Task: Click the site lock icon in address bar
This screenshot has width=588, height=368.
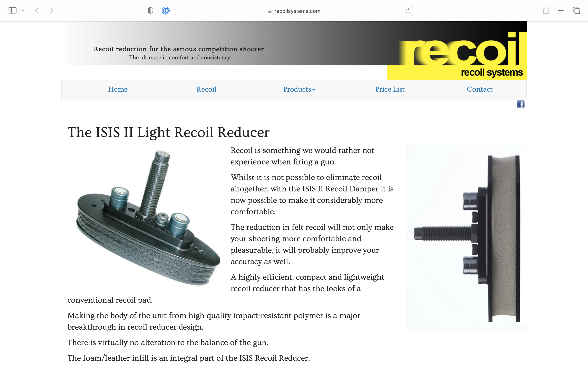Action: 270,11
